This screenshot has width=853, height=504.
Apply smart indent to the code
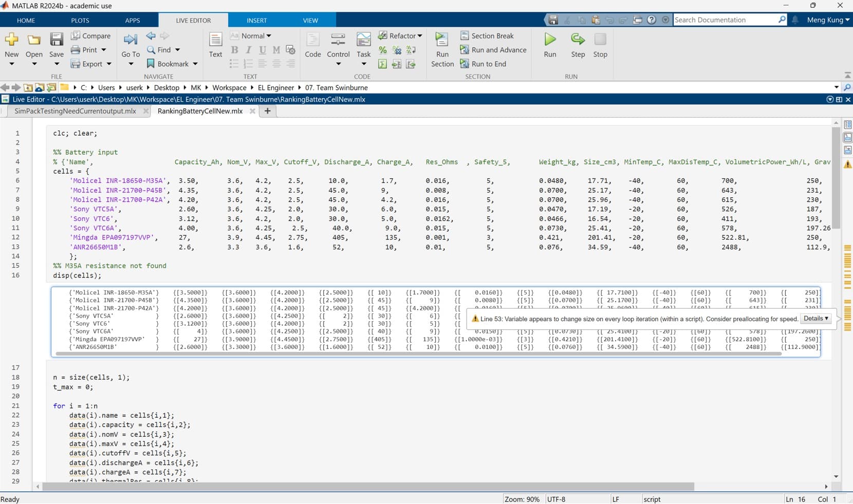pyautogui.click(x=382, y=64)
